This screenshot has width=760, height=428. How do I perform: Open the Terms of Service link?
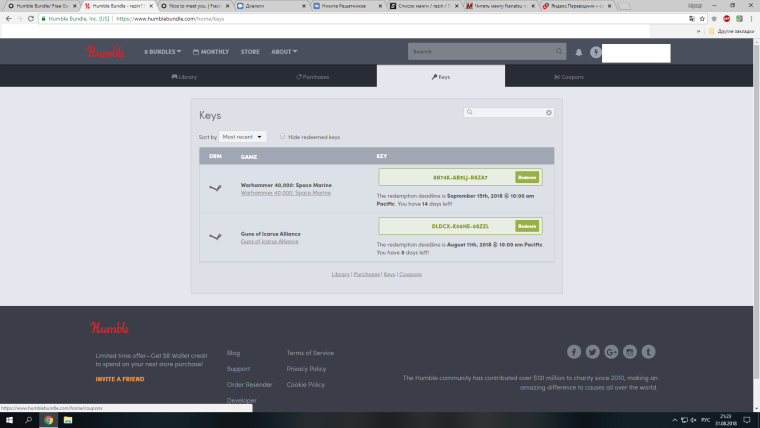(x=310, y=353)
